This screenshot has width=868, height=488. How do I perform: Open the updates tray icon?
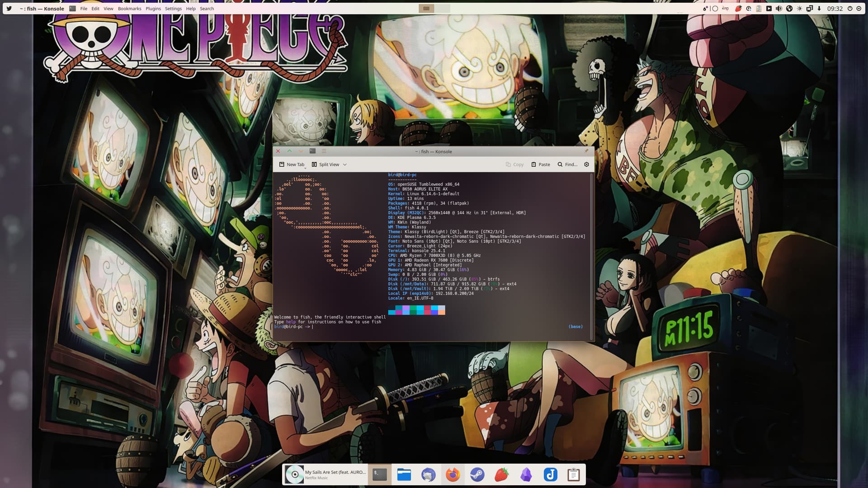coord(749,9)
